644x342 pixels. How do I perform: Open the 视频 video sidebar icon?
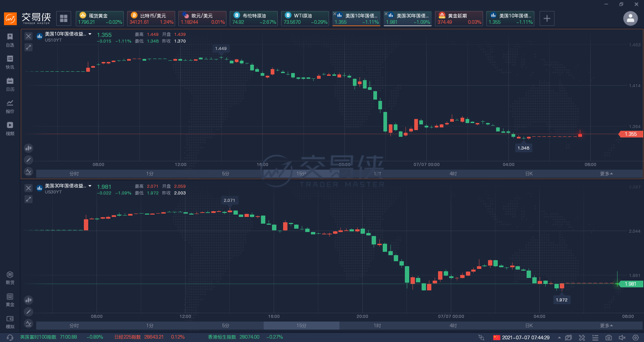pyautogui.click(x=10, y=128)
